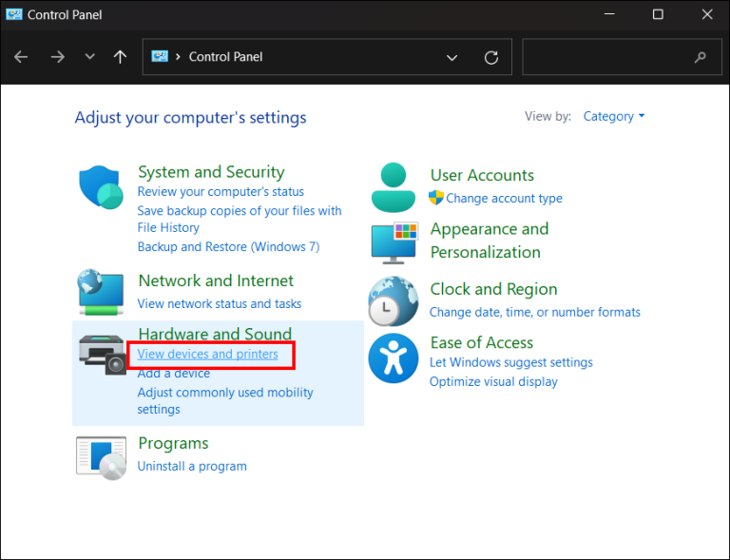Image resolution: width=730 pixels, height=560 pixels.
Task: Open Backup and Restore (Windows 7)
Action: [x=228, y=246]
